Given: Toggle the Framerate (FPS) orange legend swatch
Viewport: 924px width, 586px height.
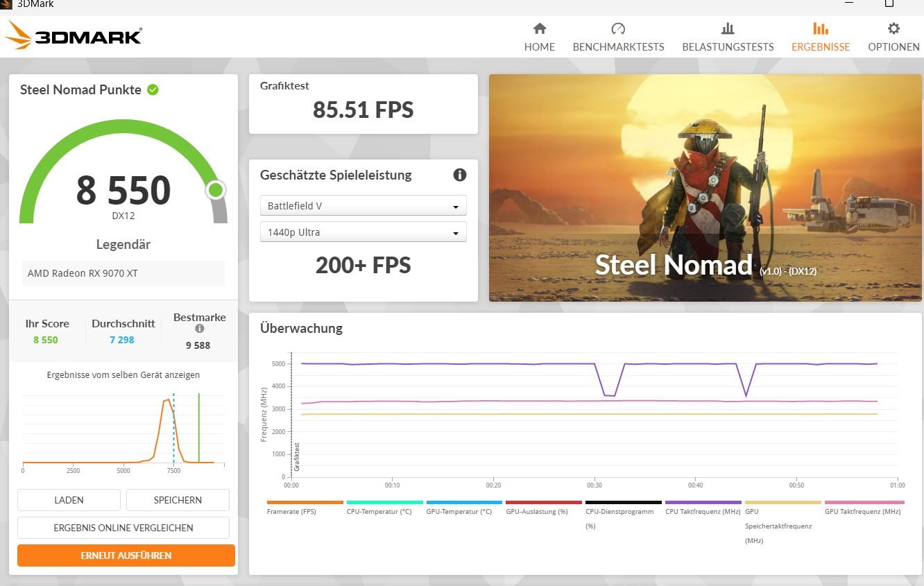Looking at the screenshot, I should point(305,502).
